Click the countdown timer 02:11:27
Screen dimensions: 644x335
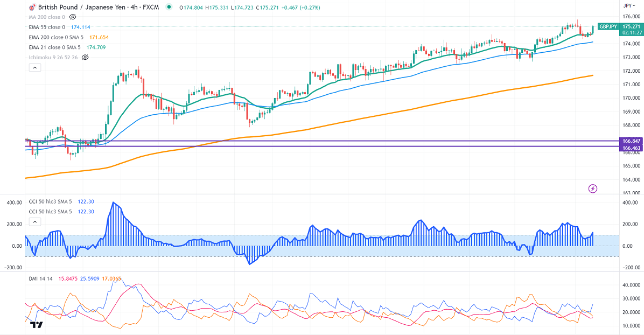pos(632,32)
